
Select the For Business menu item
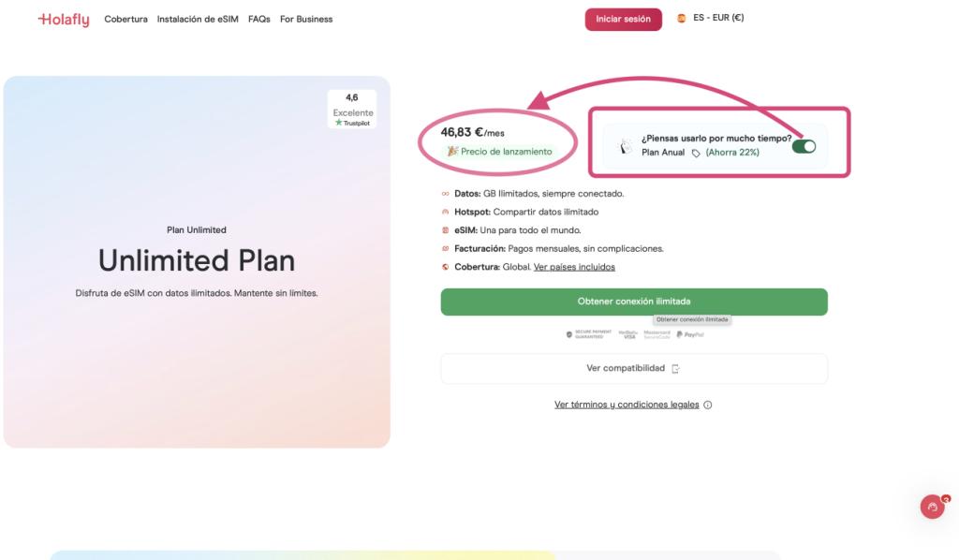[306, 19]
